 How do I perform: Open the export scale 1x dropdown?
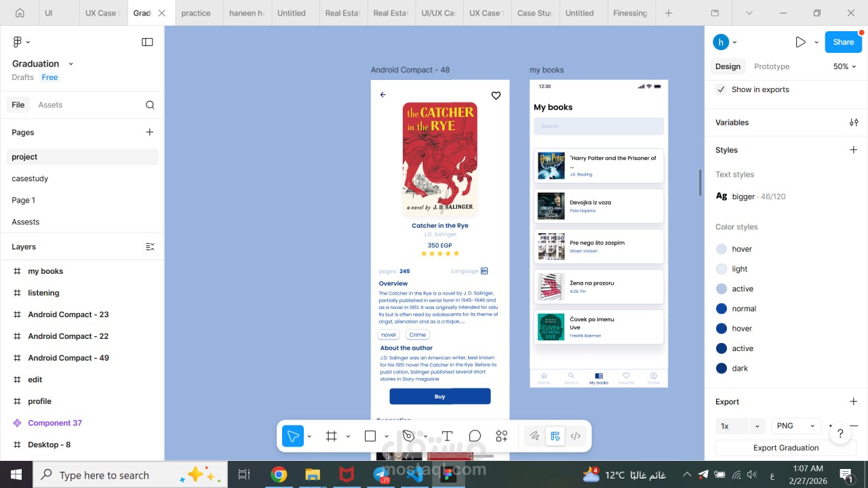pyautogui.click(x=757, y=426)
